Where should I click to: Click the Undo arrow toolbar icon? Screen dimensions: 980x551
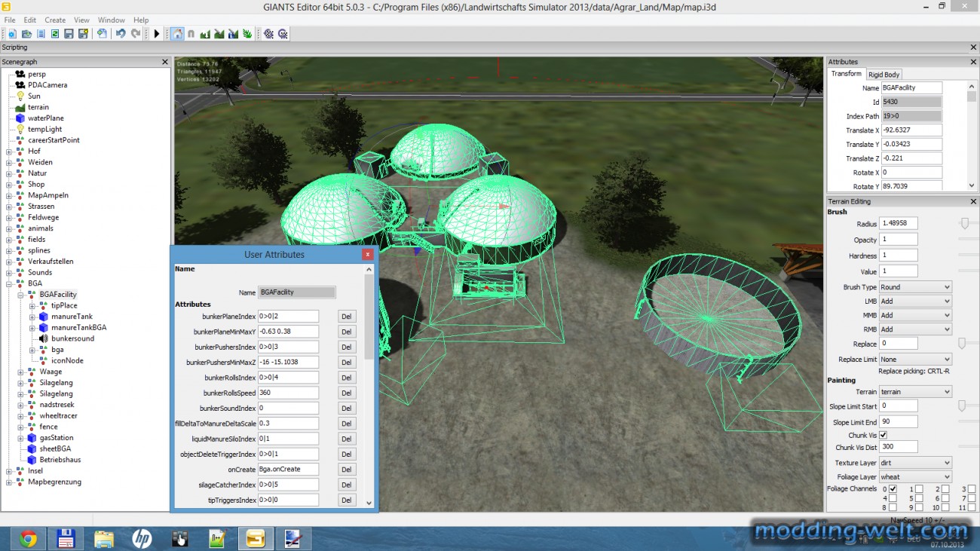pyautogui.click(x=121, y=34)
